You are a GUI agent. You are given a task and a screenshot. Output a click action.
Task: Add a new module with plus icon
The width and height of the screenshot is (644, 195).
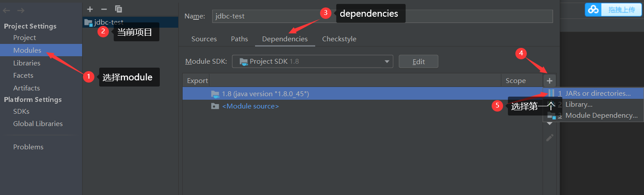coord(90,9)
